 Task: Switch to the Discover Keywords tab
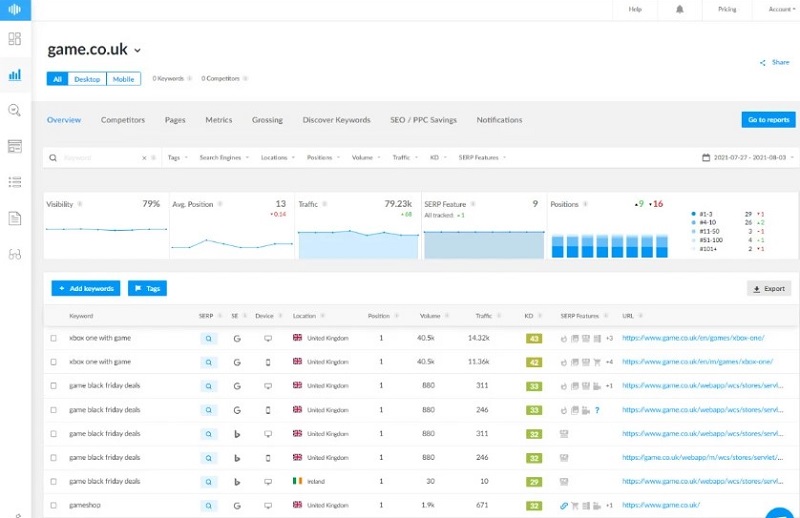(337, 120)
